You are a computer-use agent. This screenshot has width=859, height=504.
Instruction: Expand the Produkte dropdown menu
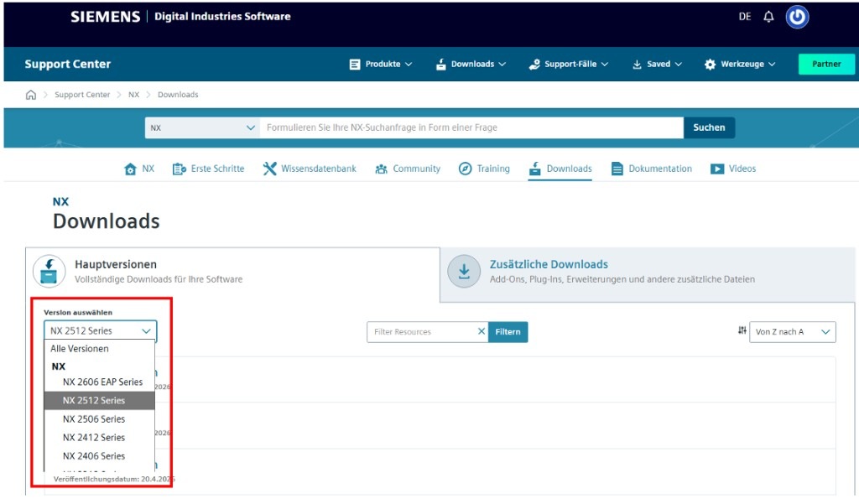381,64
